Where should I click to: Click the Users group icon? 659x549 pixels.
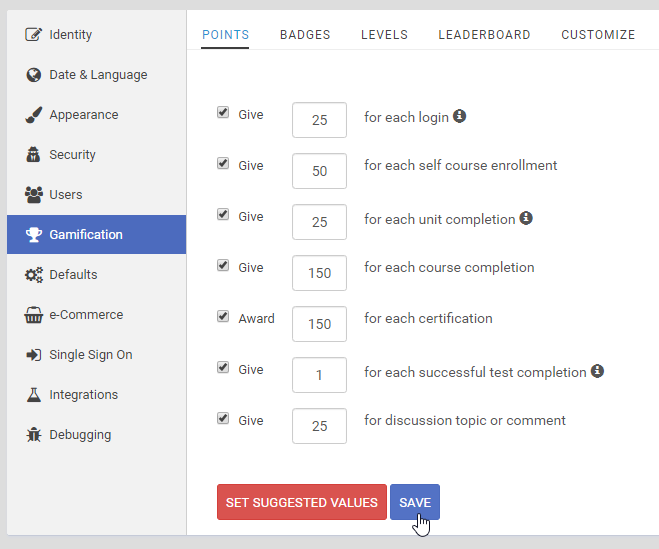tap(34, 195)
